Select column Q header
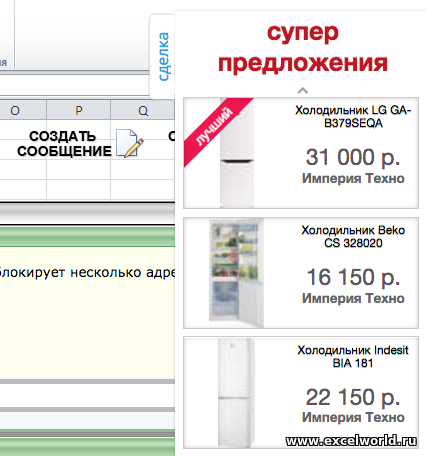This screenshot has width=427, height=456. [143, 110]
